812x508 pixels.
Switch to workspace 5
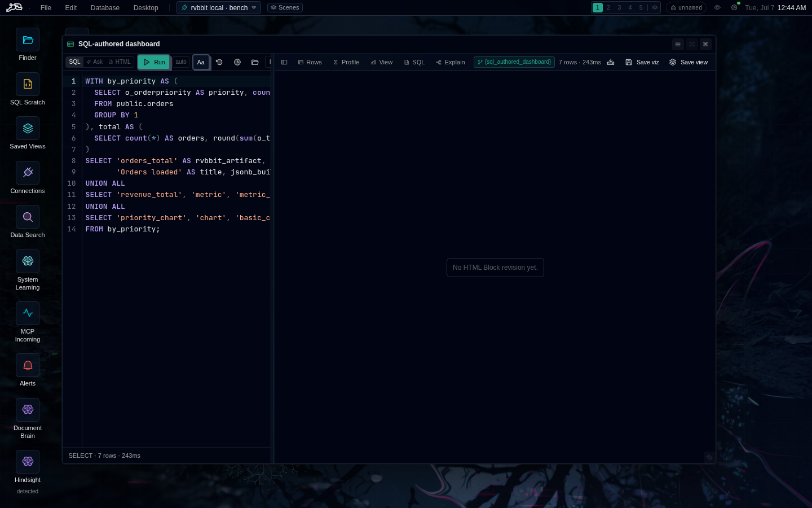[641, 7]
